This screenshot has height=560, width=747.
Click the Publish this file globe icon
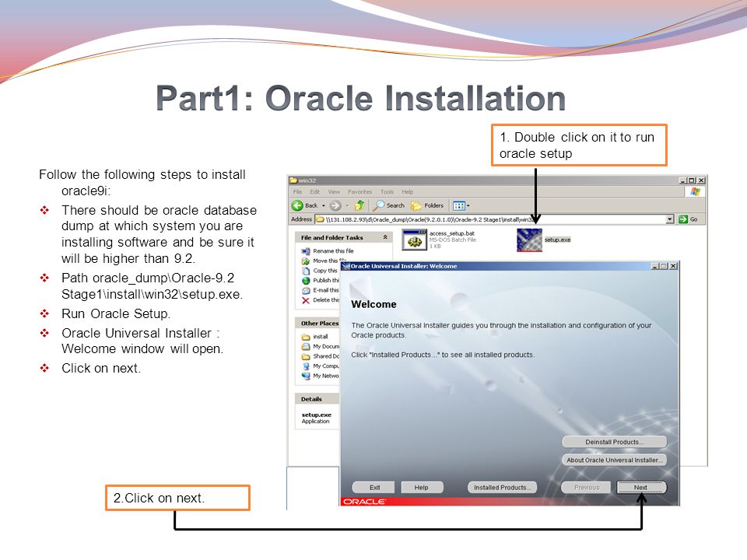pos(306,281)
